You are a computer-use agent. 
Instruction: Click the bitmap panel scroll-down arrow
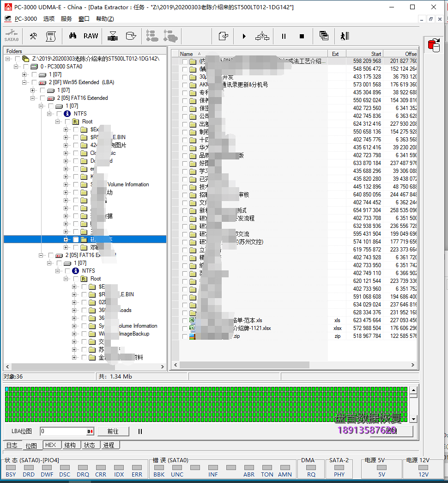coord(413,419)
